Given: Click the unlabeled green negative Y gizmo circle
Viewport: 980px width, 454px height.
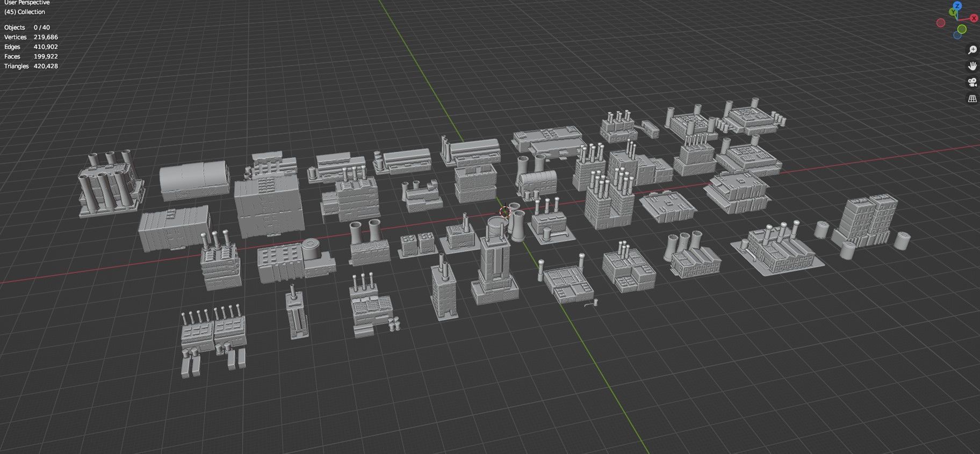Looking at the screenshot, I should 962,29.
